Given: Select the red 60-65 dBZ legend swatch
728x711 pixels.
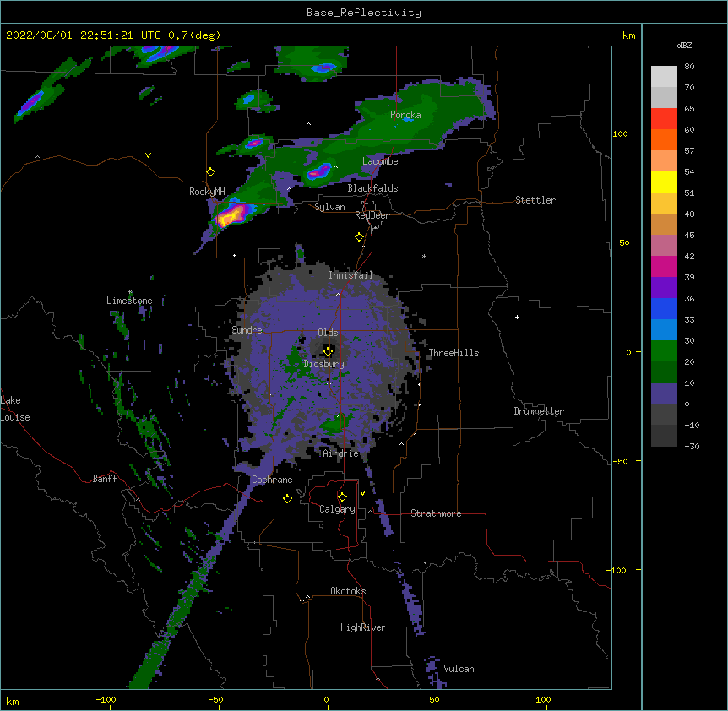Looking at the screenshot, I should pyautogui.click(x=664, y=119).
